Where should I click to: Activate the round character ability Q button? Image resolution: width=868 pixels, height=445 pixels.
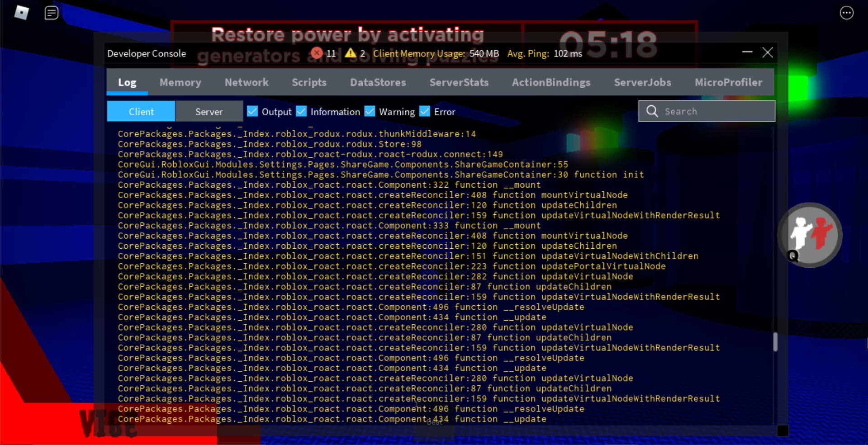pyautogui.click(x=810, y=235)
